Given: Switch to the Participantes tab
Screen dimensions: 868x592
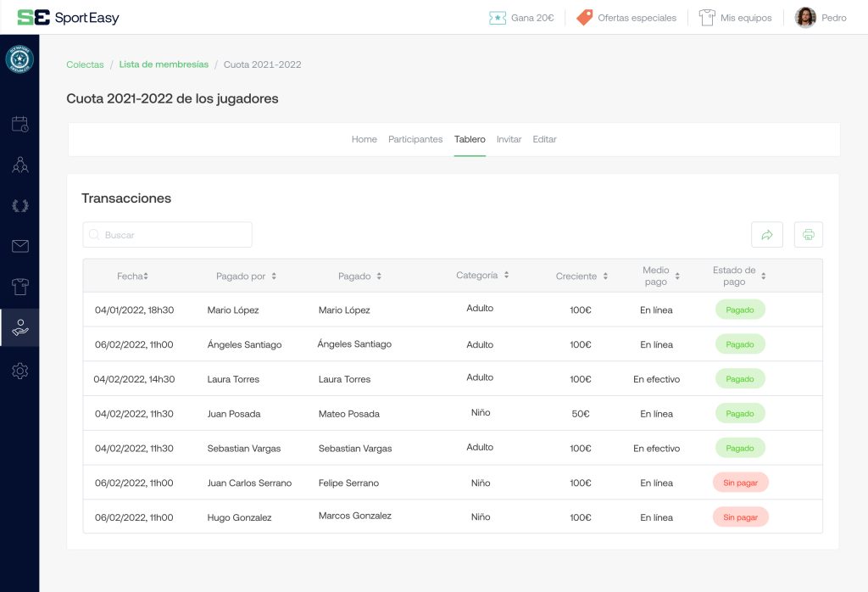Looking at the screenshot, I should tap(415, 139).
